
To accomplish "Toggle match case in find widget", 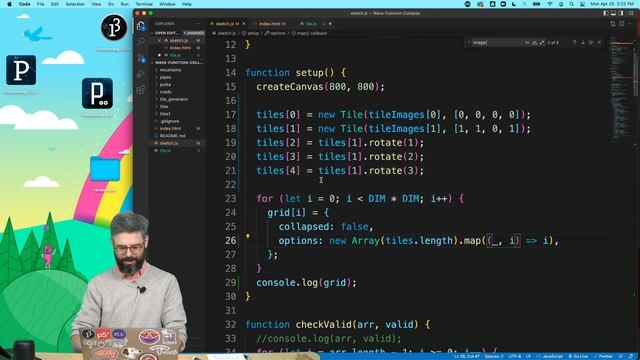I will 527,42.
